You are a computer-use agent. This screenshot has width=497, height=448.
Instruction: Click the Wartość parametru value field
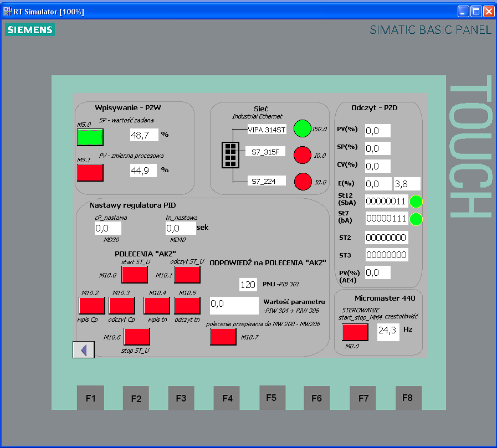tap(234, 306)
